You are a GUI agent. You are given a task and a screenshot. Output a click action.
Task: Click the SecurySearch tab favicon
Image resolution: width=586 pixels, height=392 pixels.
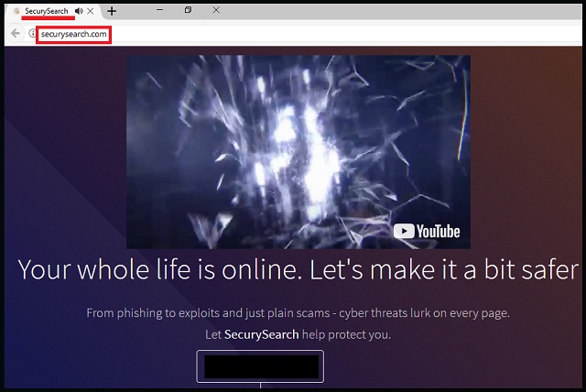[x=16, y=11]
